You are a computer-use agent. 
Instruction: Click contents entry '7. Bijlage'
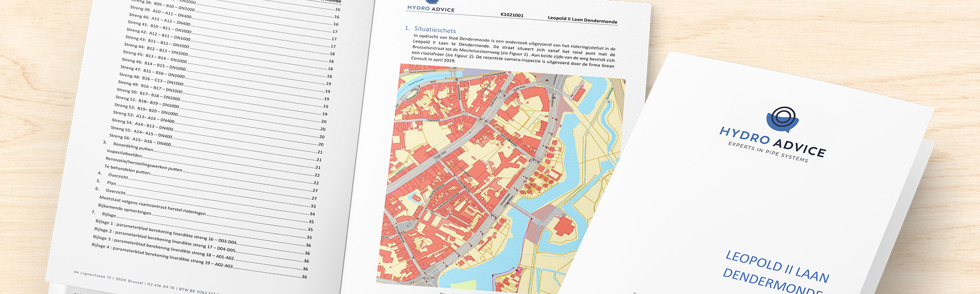[103, 213]
